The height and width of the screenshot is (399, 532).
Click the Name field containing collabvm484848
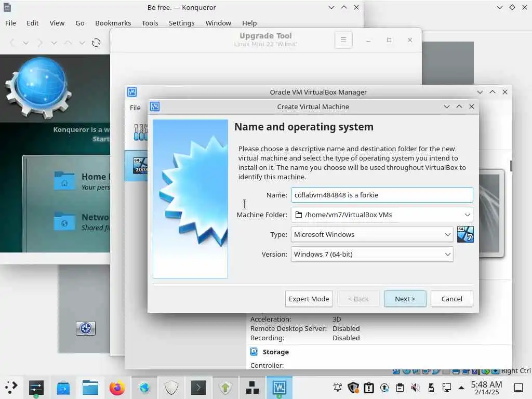point(382,195)
